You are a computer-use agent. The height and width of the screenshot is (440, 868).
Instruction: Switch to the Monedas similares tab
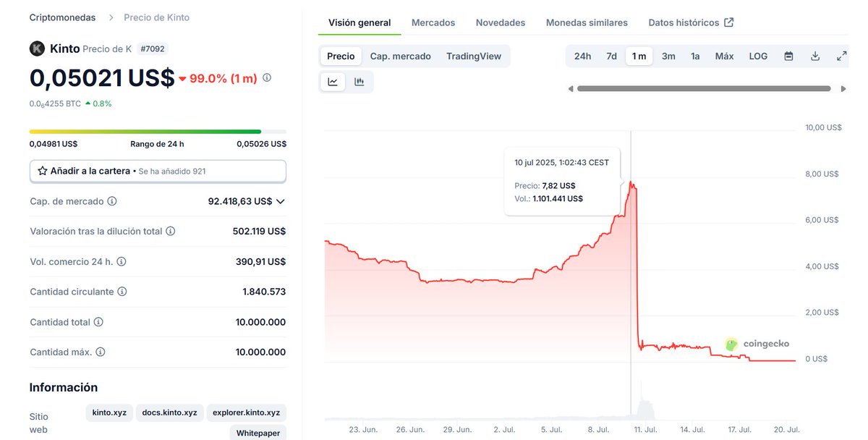[x=587, y=22]
